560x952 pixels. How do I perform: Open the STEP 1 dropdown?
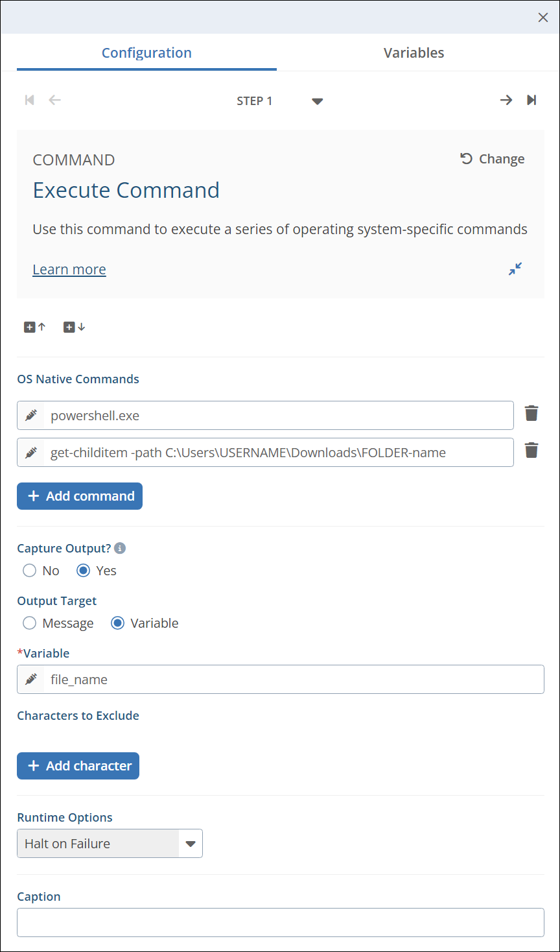317,101
